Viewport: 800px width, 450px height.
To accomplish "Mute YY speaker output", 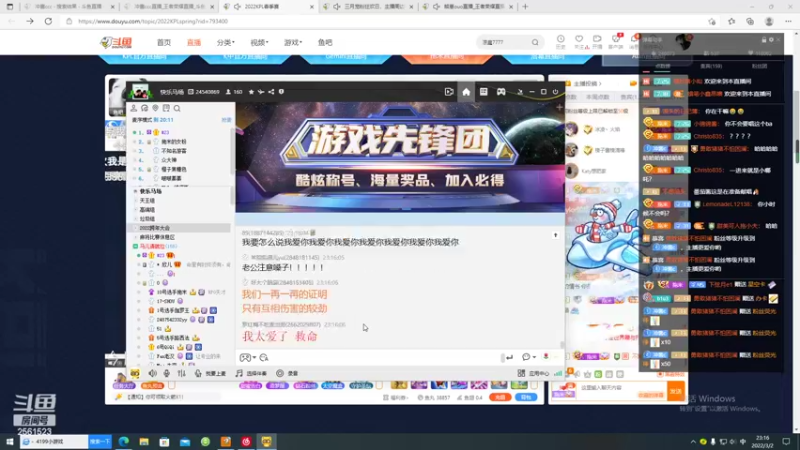I will [153, 373].
